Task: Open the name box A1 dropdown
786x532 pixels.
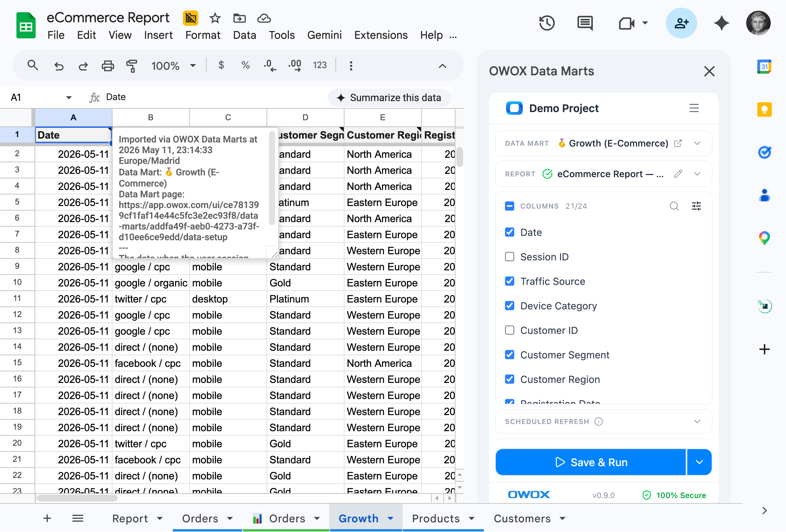Action: [69, 98]
